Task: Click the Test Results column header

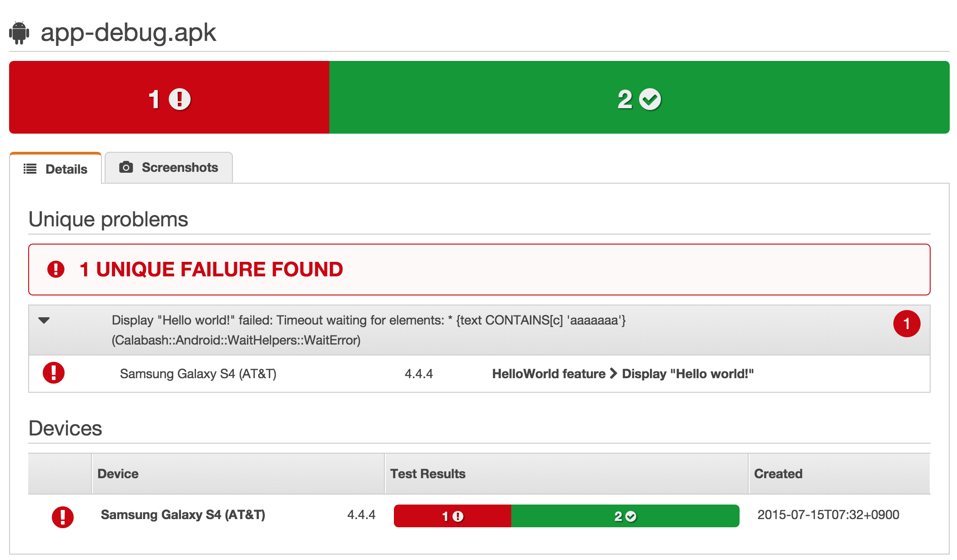Action: 428,474
